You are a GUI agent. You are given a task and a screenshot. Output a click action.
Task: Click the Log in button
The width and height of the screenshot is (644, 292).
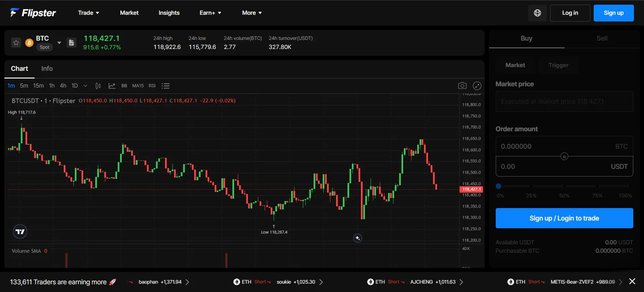(570, 13)
